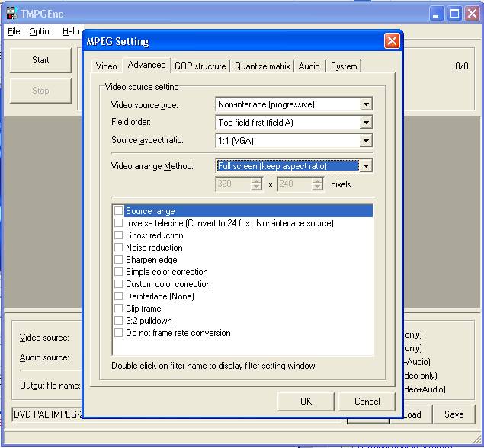Click the Stop button in TMPGEnc
The width and height of the screenshot is (484, 448).
(x=40, y=91)
